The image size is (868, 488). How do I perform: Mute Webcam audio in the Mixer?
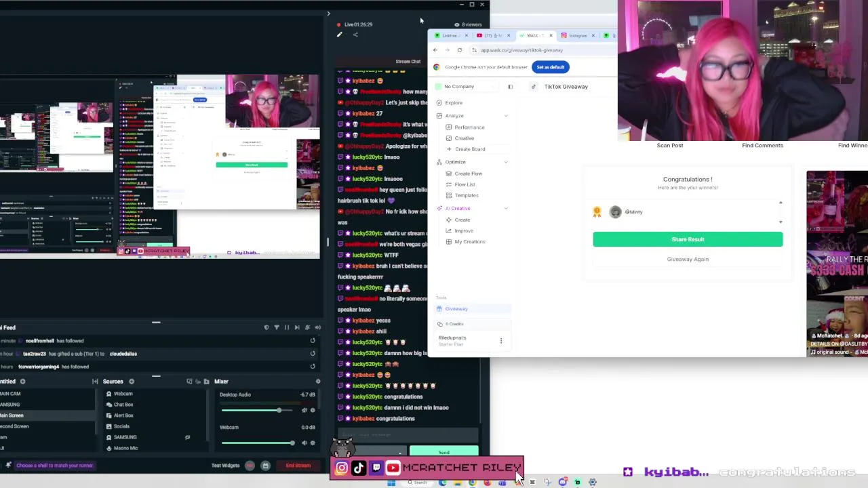pos(304,443)
